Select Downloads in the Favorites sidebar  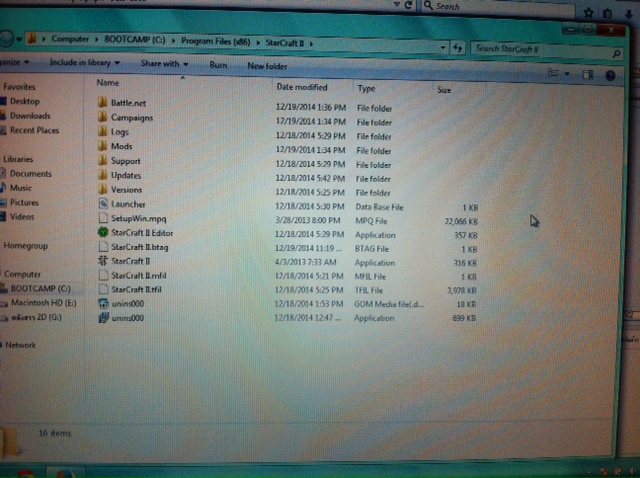(x=30, y=115)
